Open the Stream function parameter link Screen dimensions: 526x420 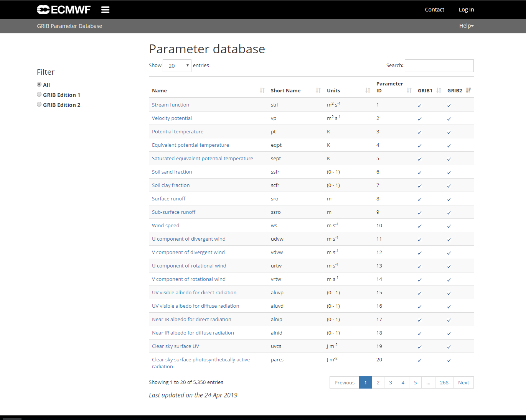coord(170,105)
